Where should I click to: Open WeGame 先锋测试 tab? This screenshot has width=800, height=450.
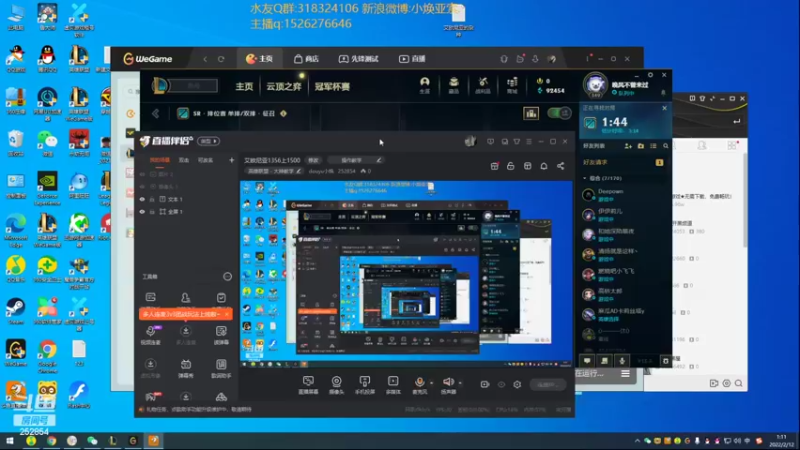[x=359, y=59]
